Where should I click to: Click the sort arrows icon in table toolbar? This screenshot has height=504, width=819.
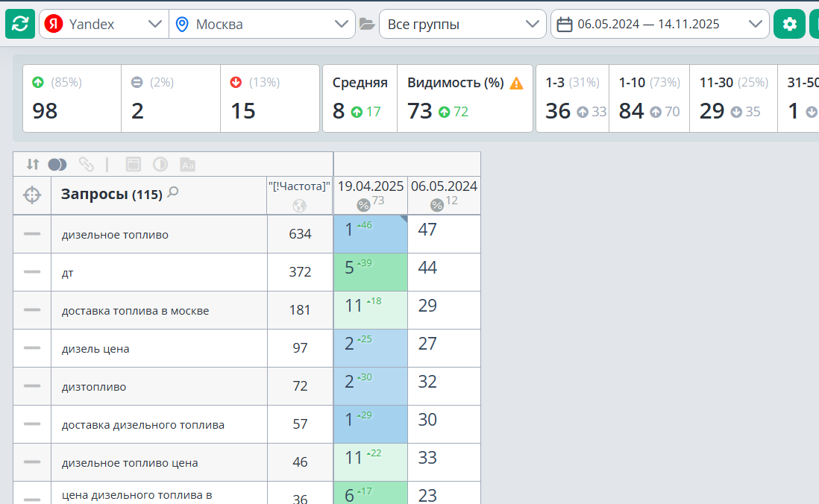[32, 165]
